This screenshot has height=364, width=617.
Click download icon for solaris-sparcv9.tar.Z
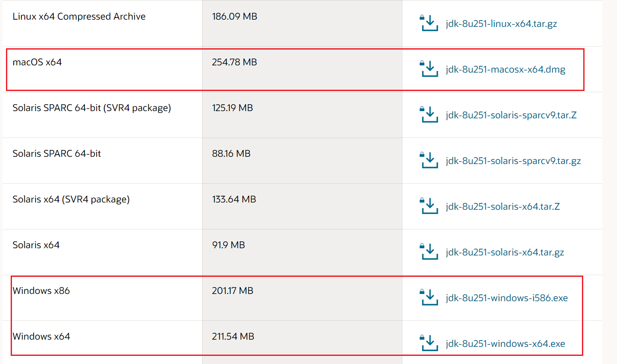[429, 115]
